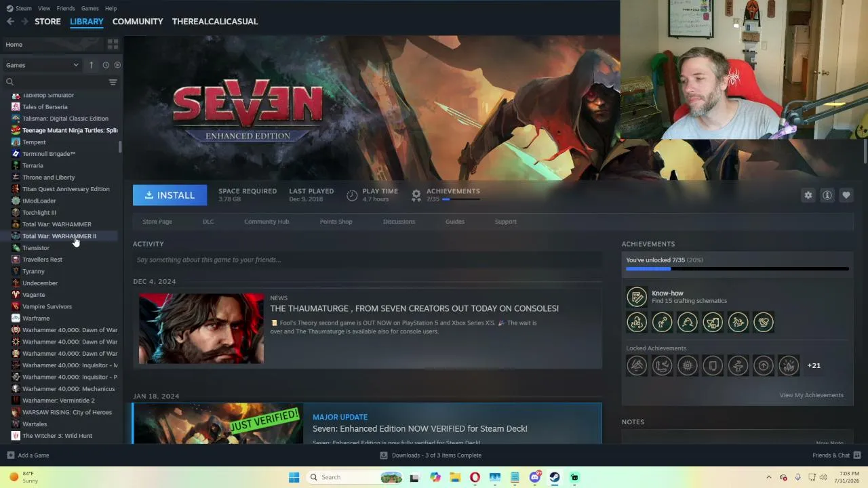Viewport: 868px width, 488px height.
Task: Click the blue INSTALL button
Action: coord(170,195)
